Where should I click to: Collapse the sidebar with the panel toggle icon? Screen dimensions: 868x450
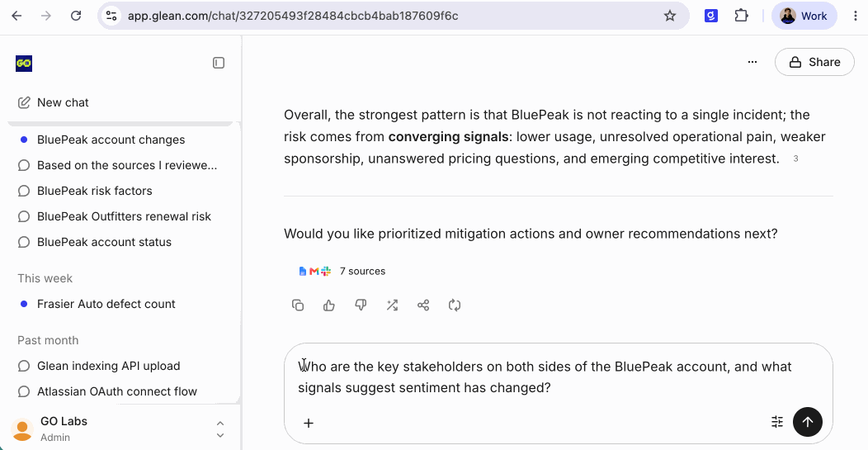click(219, 64)
